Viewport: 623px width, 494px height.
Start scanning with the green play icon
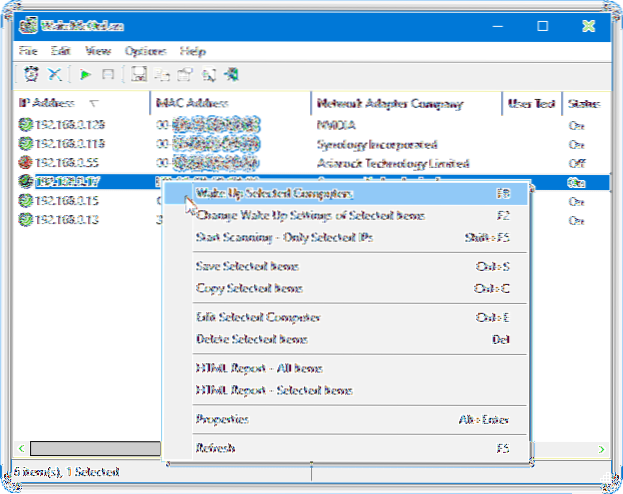point(86,74)
